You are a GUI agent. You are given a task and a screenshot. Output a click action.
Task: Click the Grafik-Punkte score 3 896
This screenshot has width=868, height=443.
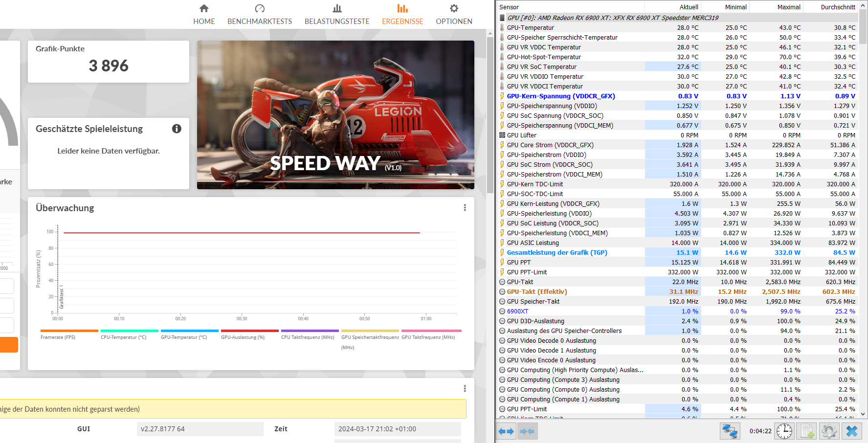pyautogui.click(x=109, y=66)
